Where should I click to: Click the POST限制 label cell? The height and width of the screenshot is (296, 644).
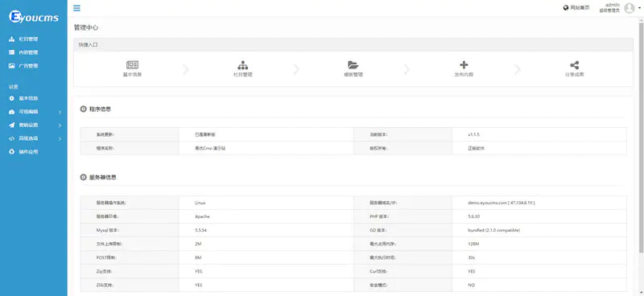click(130, 258)
